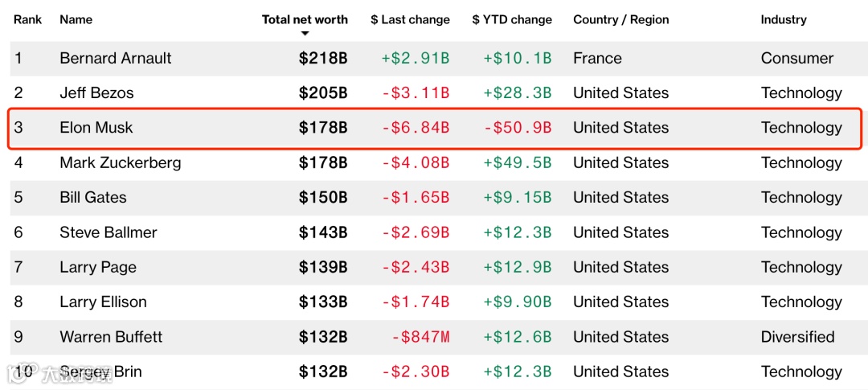The image size is (868, 390).
Task: Select the Elon Musk name link
Action: [96, 128]
